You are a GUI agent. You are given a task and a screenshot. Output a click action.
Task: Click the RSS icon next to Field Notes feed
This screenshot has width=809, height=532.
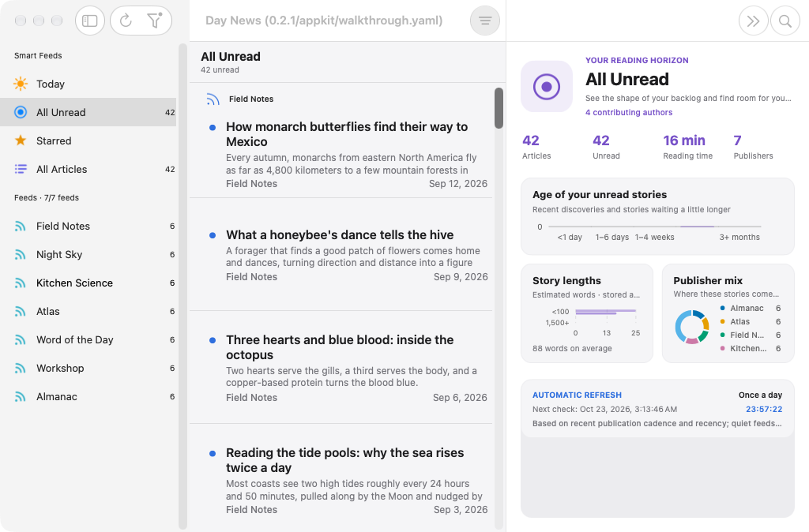pos(20,226)
